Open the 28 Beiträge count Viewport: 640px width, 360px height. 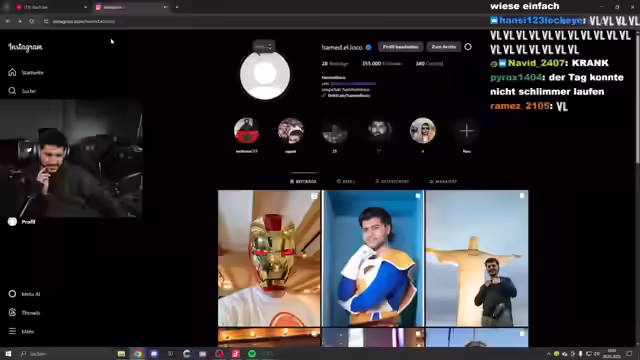335,64
